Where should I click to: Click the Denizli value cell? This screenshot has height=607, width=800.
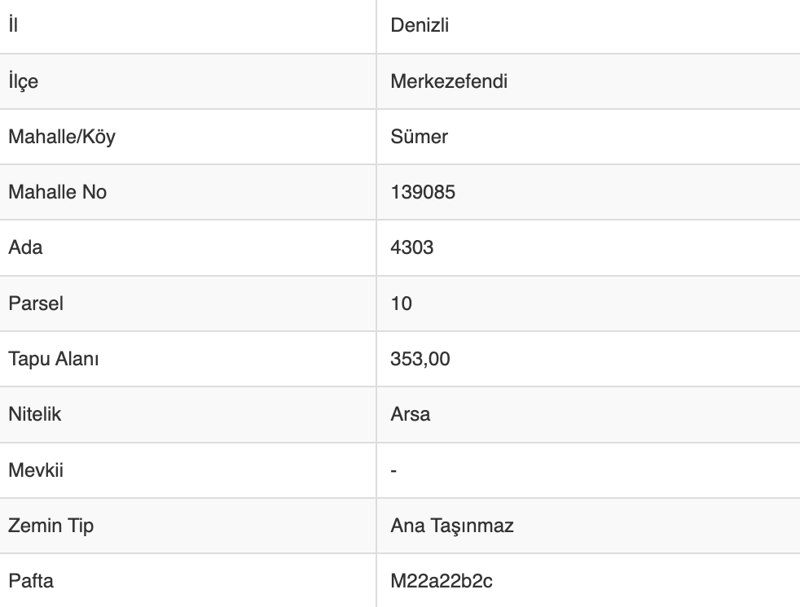(420, 26)
